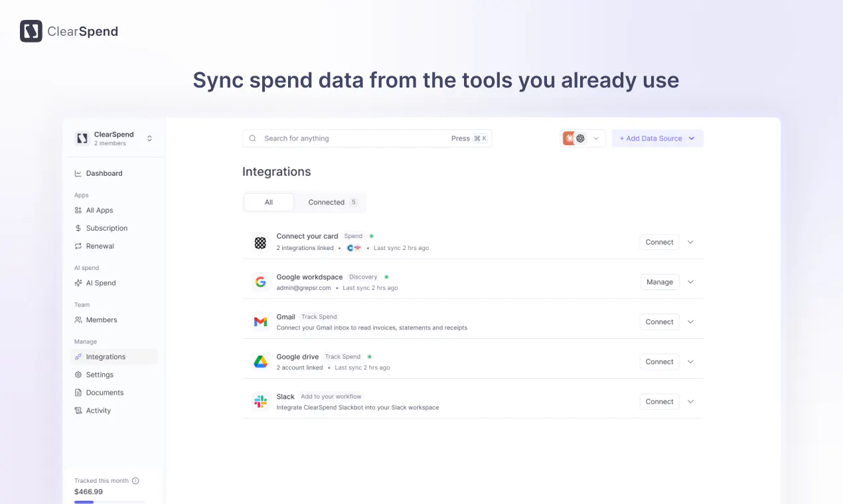Click the search magnifier icon

point(253,139)
